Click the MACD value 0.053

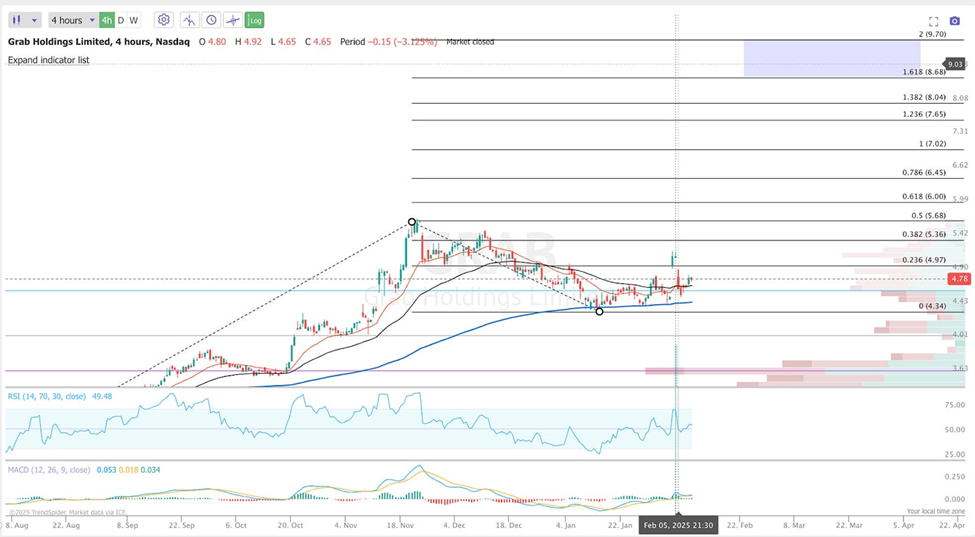pos(106,470)
